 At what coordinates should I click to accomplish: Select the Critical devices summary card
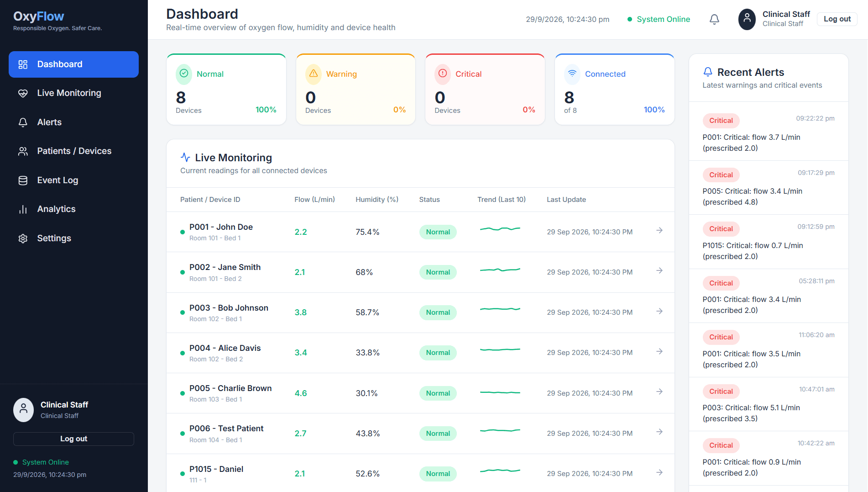[x=485, y=89]
